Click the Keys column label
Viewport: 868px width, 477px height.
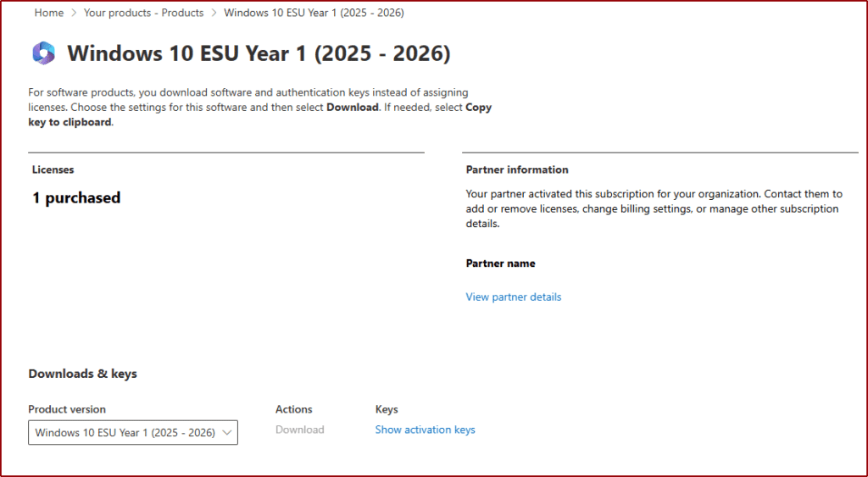point(387,409)
